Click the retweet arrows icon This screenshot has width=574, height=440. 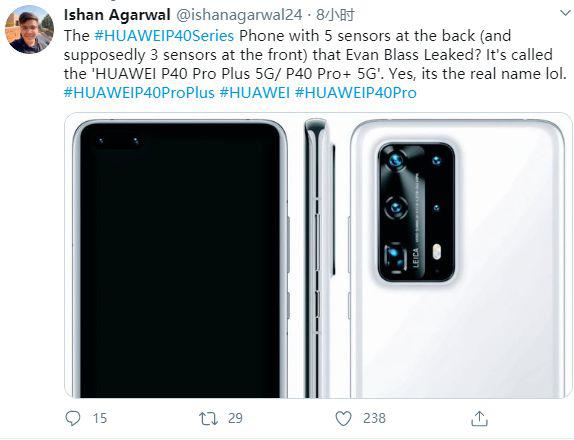click(x=208, y=418)
